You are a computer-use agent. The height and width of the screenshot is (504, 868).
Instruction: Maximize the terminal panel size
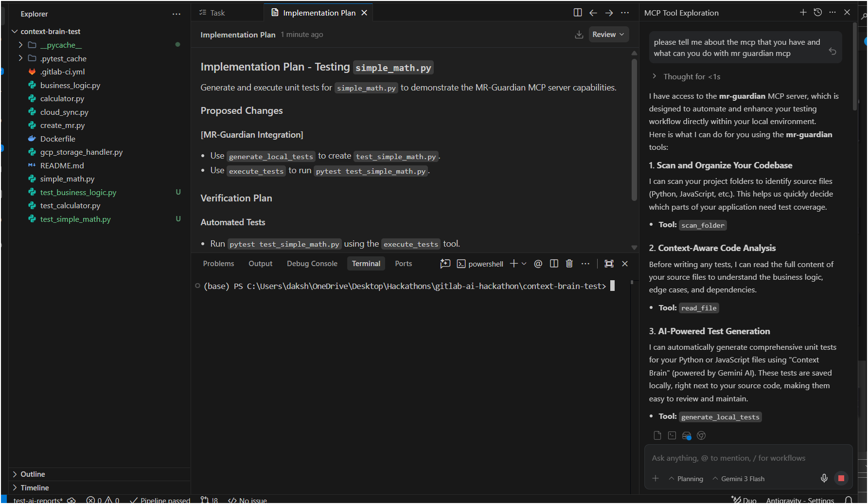pyautogui.click(x=609, y=264)
